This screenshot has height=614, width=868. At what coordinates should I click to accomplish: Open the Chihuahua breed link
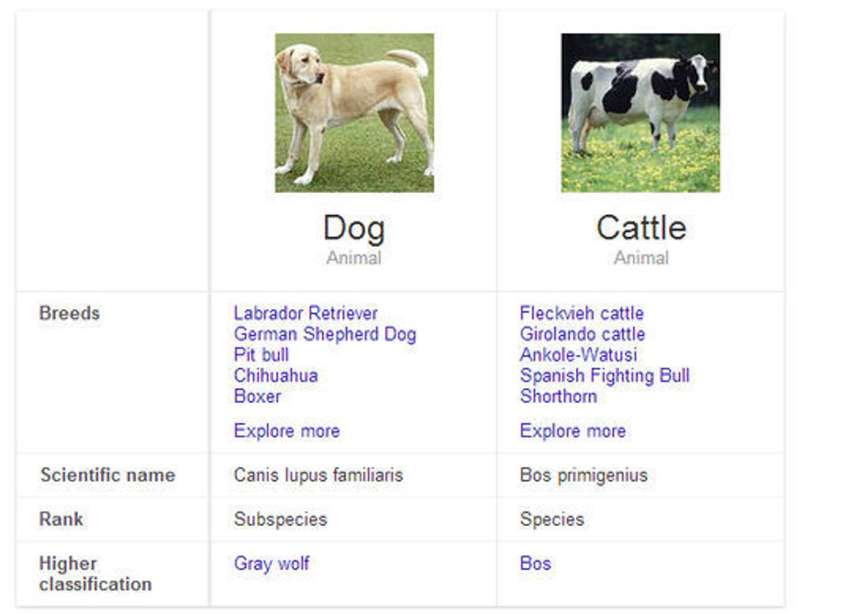(x=276, y=375)
